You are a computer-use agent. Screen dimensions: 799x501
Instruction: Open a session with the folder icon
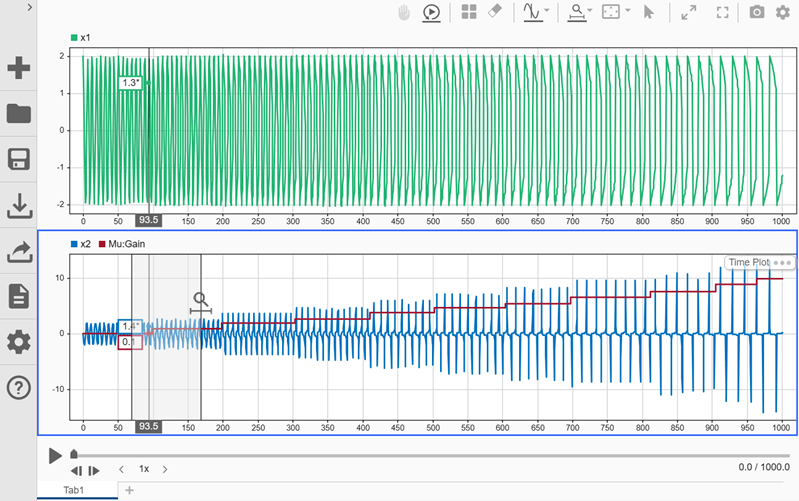click(19, 113)
